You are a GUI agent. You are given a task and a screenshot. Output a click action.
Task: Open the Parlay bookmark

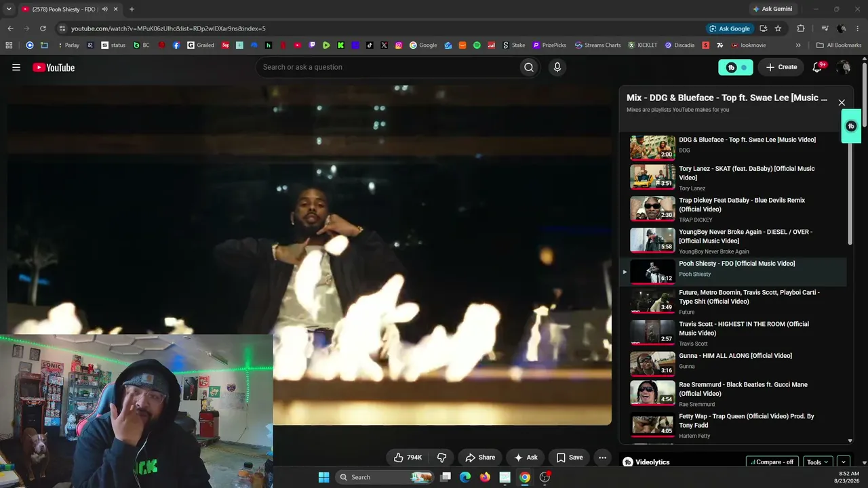[x=68, y=45]
